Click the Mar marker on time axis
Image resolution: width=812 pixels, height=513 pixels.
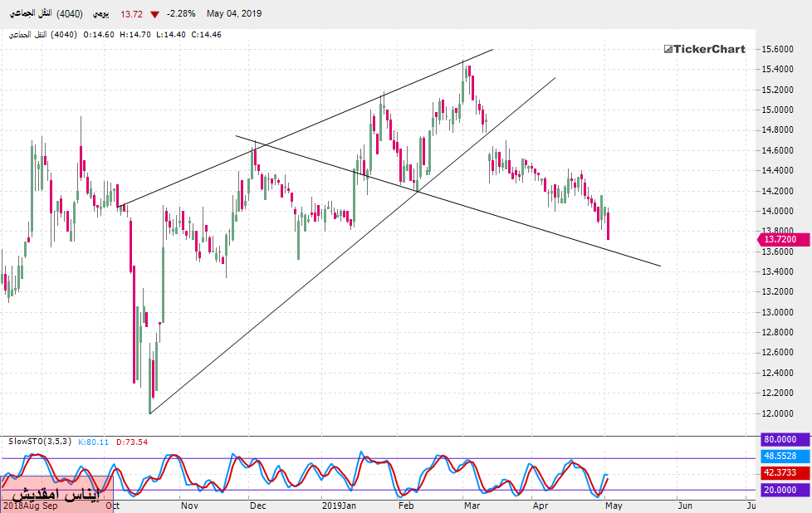(x=472, y=505)
